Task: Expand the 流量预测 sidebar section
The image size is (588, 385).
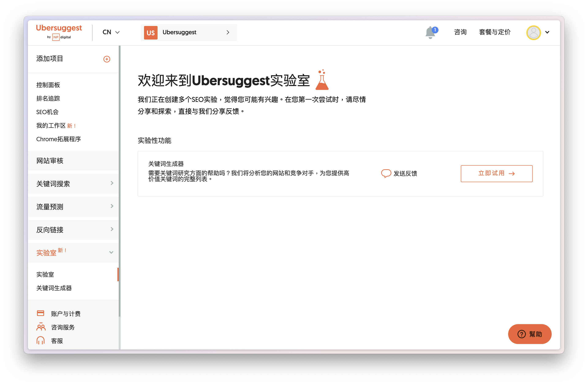Action: pos(73,207)
